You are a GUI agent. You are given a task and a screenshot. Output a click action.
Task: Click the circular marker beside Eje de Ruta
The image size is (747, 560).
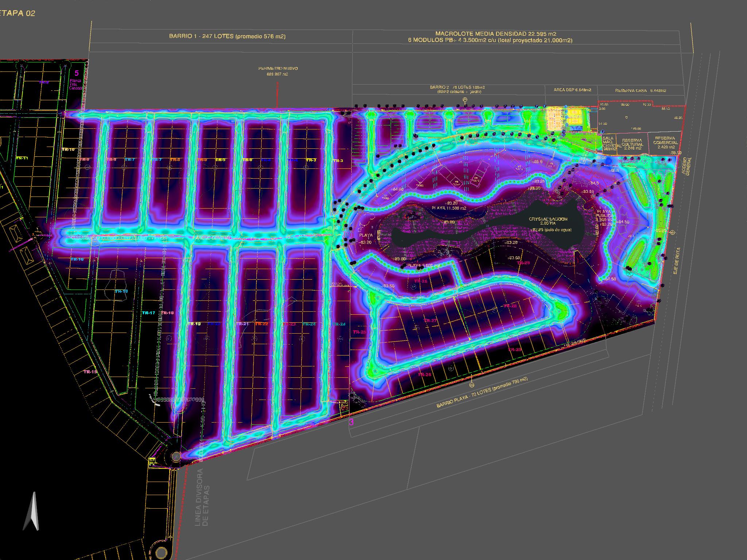click(x=673, y=232)
